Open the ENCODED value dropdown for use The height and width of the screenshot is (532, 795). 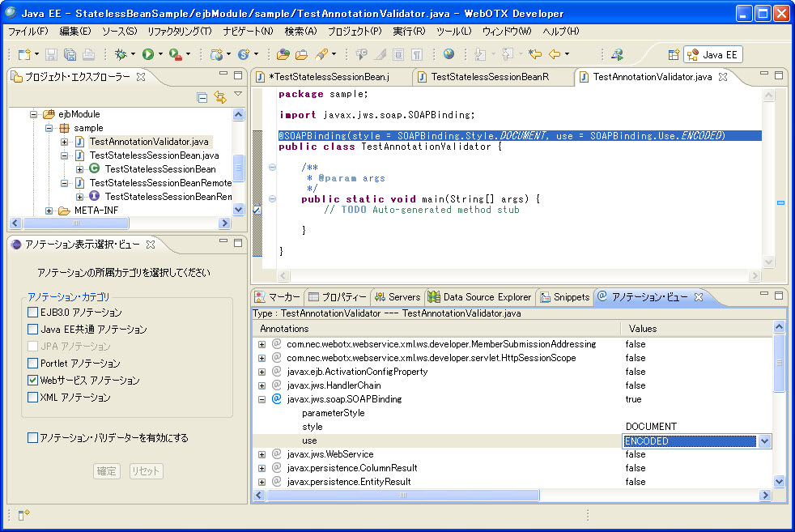click(x=763, y=441)
